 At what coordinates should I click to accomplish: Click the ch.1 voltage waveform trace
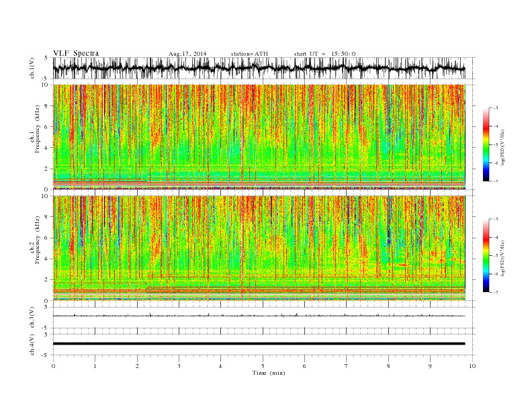[x=259, y=68]
